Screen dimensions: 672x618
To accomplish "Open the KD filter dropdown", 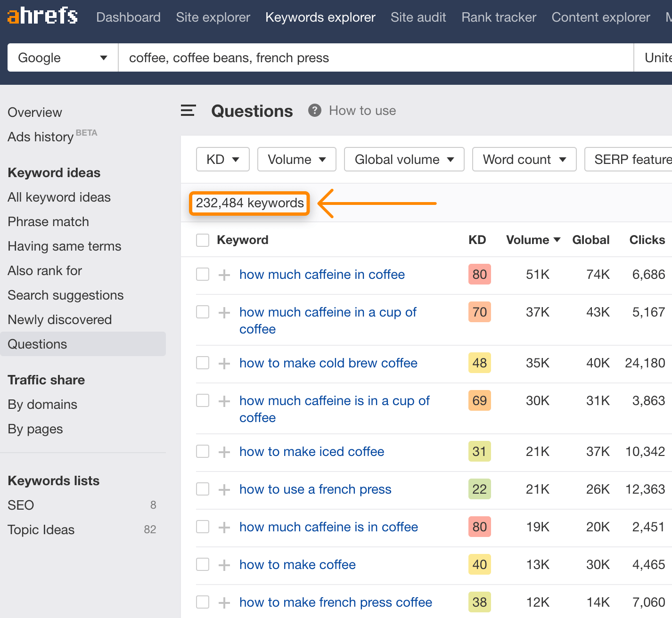I will click(223, 160).
